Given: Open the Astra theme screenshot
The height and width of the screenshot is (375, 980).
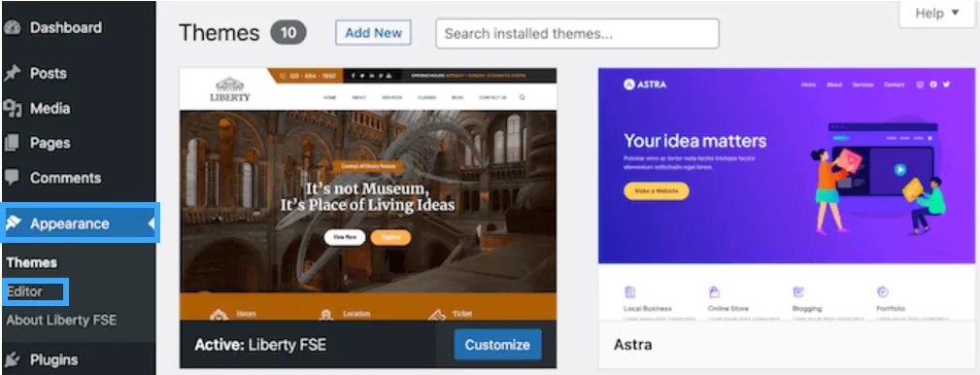Looking at the screenshot, I should (x=787, y=194).
